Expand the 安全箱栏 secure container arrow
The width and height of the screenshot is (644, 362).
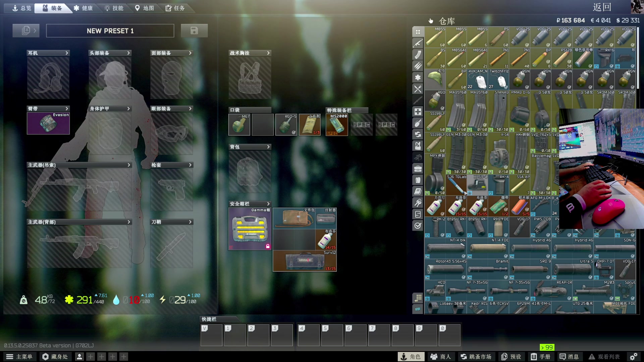point(268,204)
